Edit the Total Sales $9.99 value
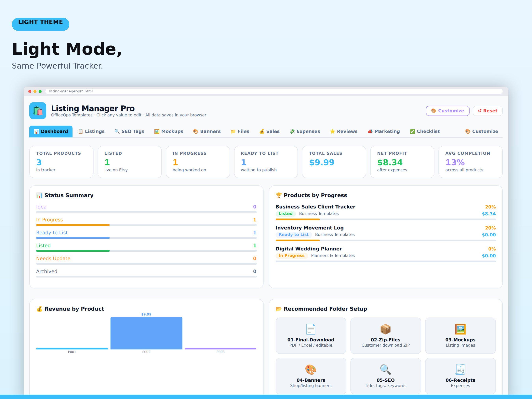Image resolution: width=532 pixels, height=399 pixels. pyautogui.click(x=322, y=163)
